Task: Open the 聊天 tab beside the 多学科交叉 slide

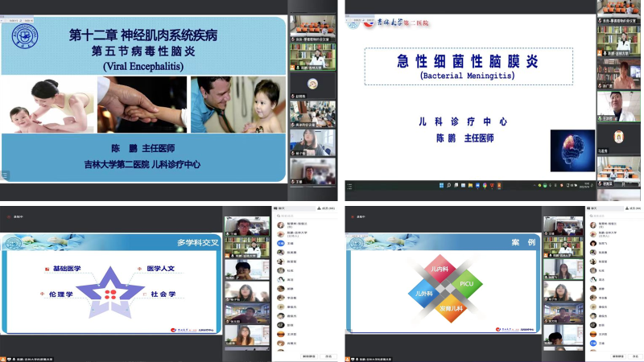Action: pyautogui.click(x=281, y=208)
